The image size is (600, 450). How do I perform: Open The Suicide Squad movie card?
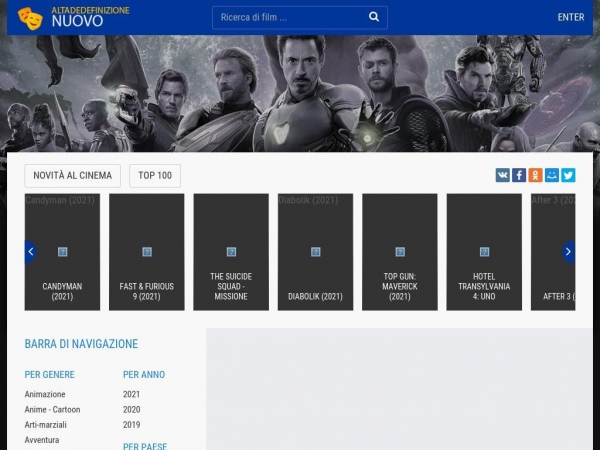coord(231,252)
